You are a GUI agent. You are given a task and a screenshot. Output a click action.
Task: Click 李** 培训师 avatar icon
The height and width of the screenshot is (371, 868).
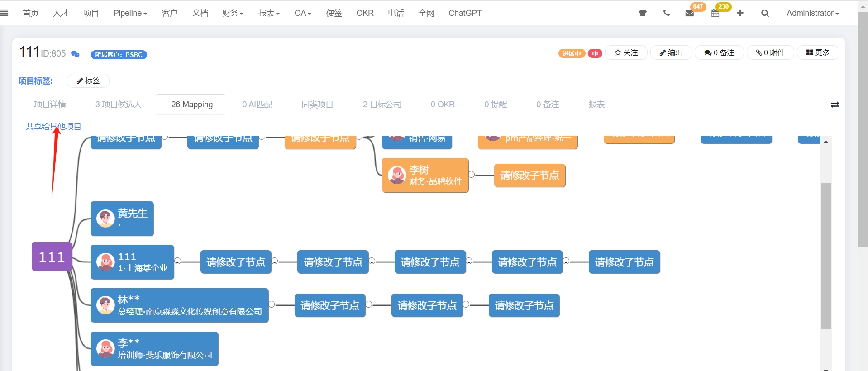tap(105, 349)
